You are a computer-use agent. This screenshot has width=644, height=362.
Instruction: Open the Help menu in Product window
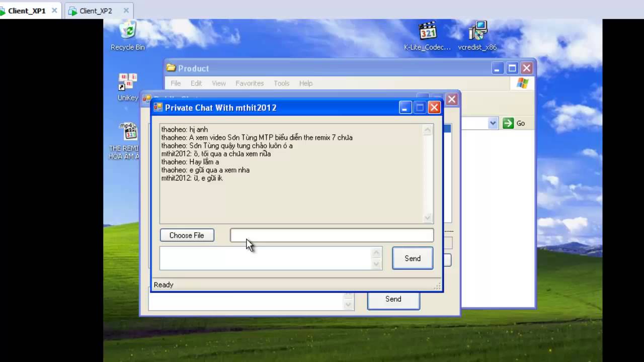[306, 83]
